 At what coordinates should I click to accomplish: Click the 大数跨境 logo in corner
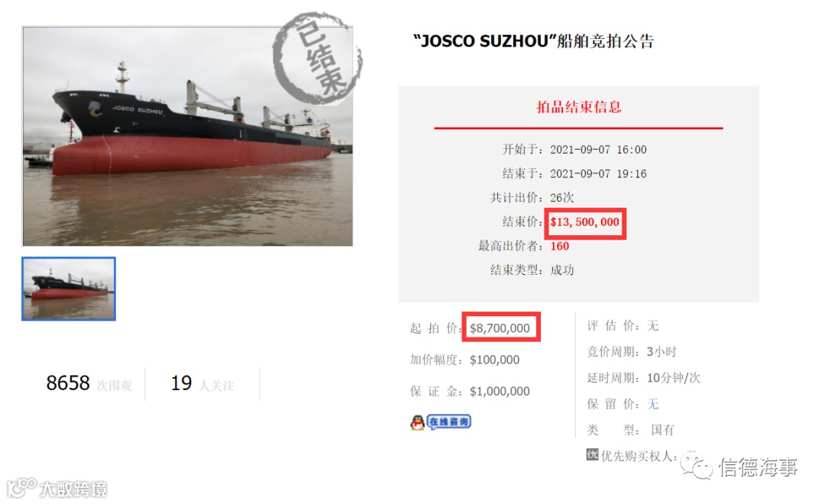[x=57, y=488]
